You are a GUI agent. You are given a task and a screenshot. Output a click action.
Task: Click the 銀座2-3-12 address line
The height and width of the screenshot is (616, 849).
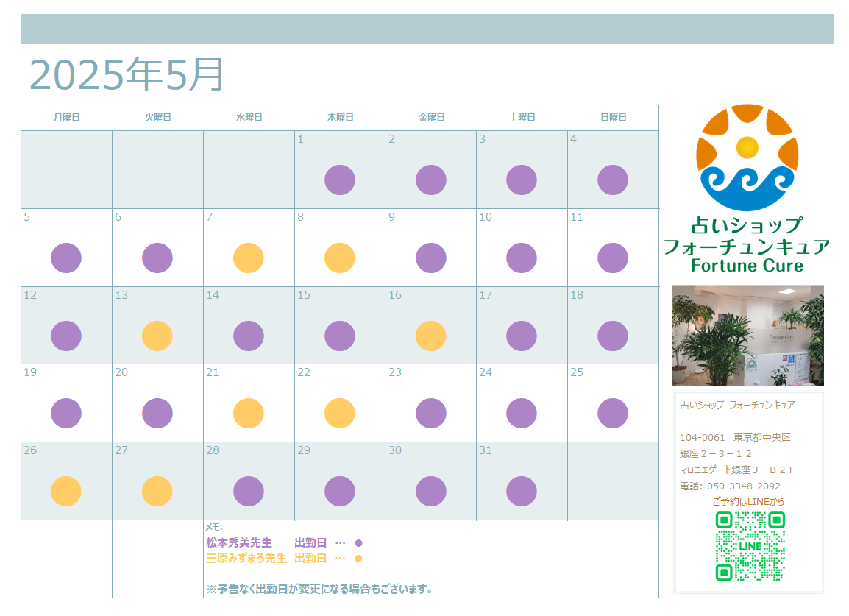716,453
